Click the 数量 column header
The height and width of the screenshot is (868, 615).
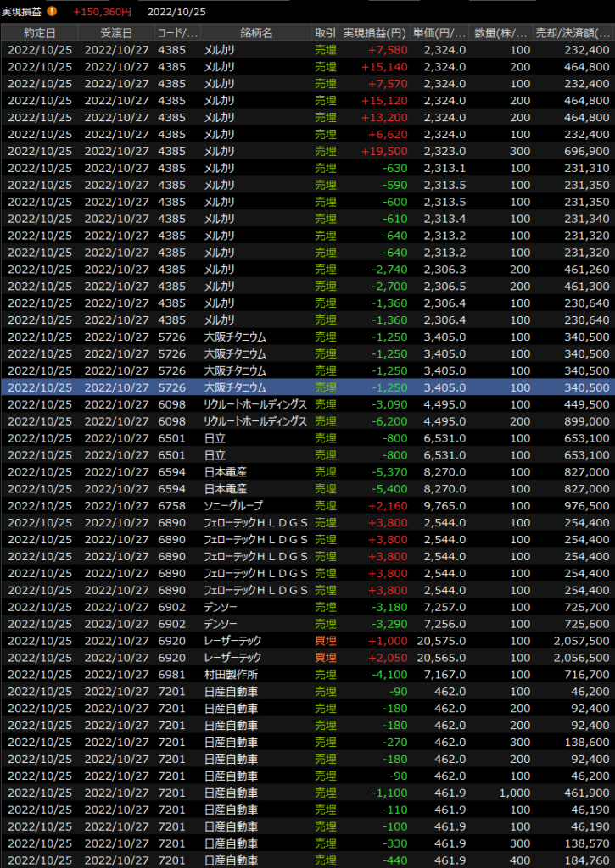coord(501,32)
